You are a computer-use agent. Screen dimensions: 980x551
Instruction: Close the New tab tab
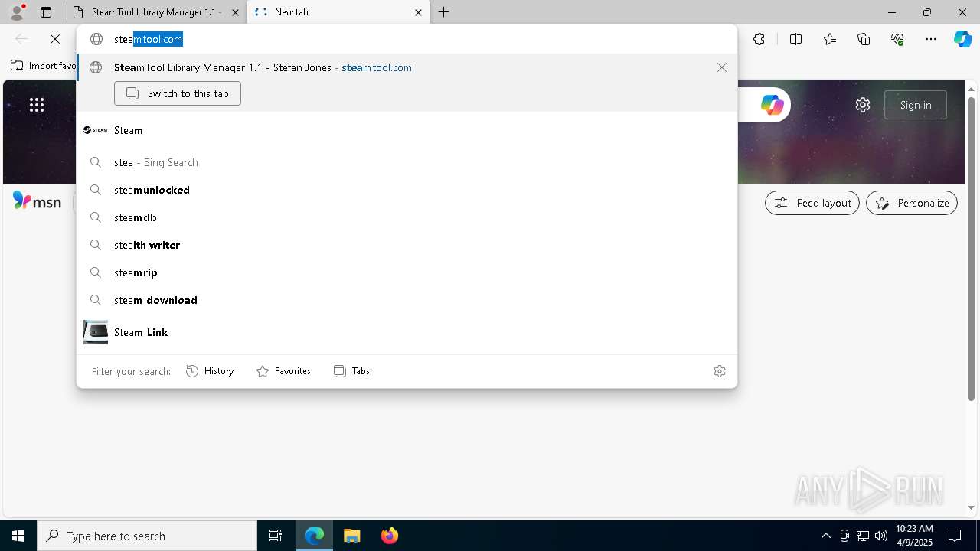[418, 12]
